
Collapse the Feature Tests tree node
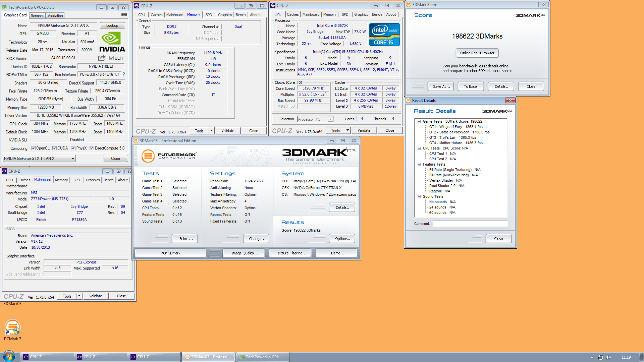(419, 164)
